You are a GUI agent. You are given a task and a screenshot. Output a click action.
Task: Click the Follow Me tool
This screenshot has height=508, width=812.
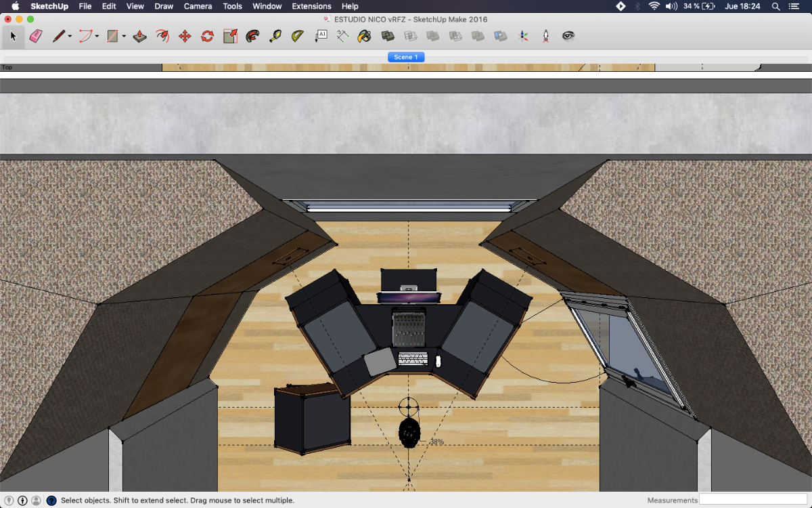[x=162, y=36]
